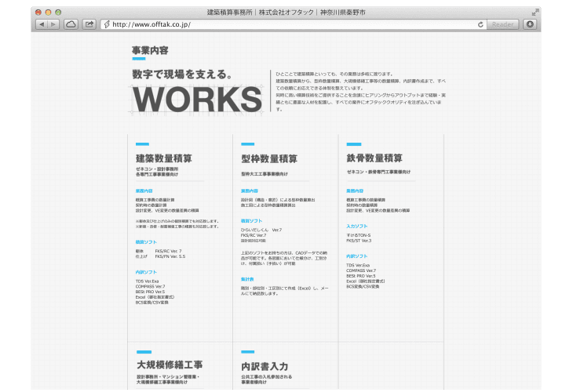Screen dimensions: 573x392
Task: Click 'FKS/FN Ver. 5.5' text
Action: click(170, 256)
